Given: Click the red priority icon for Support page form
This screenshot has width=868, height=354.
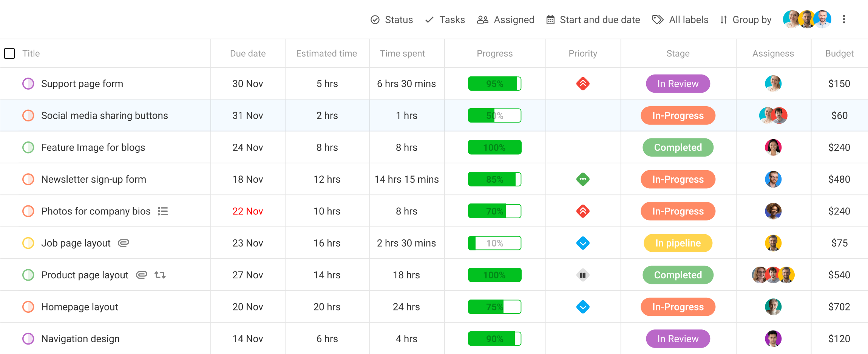Looking at the screenshot, I should click(583, 84).
